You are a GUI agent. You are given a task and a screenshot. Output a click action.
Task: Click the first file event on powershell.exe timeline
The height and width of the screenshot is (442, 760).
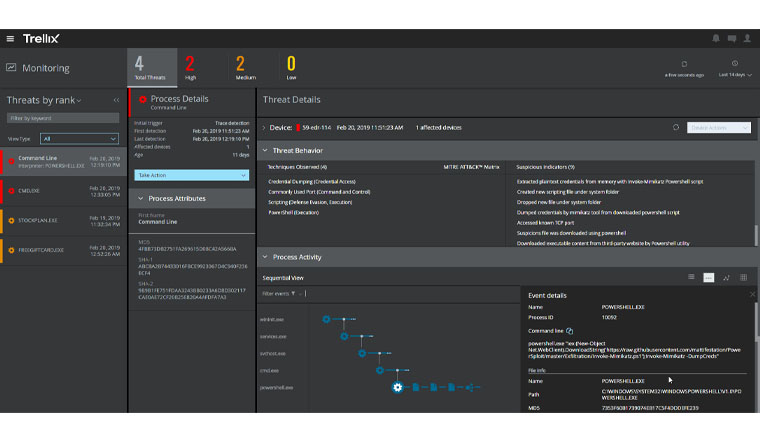point(416,387)
